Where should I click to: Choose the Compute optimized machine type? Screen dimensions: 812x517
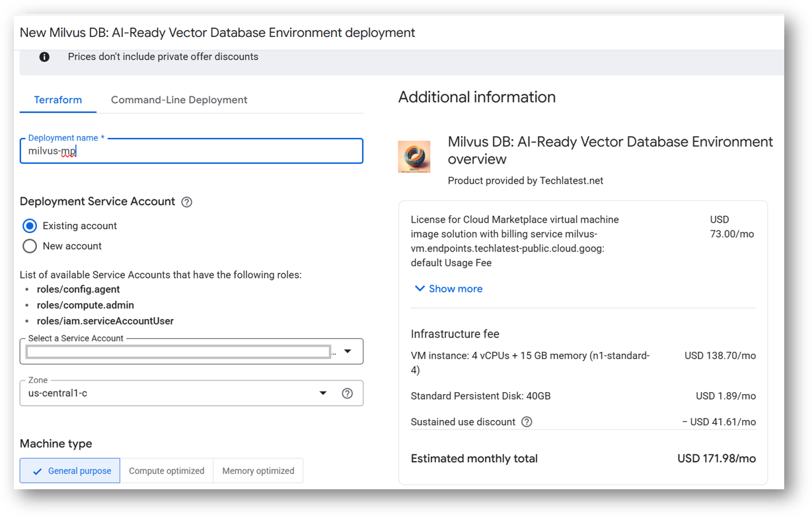point(166,471)
